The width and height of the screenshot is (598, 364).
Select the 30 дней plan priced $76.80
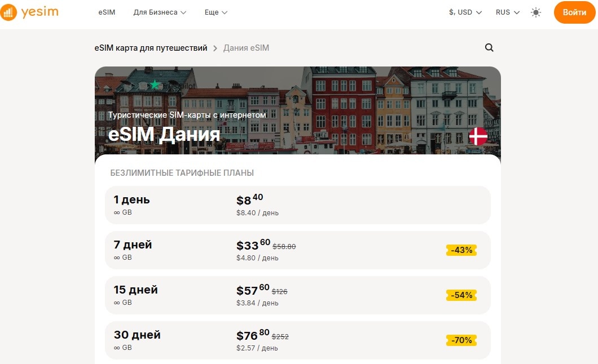pos(297,340)
